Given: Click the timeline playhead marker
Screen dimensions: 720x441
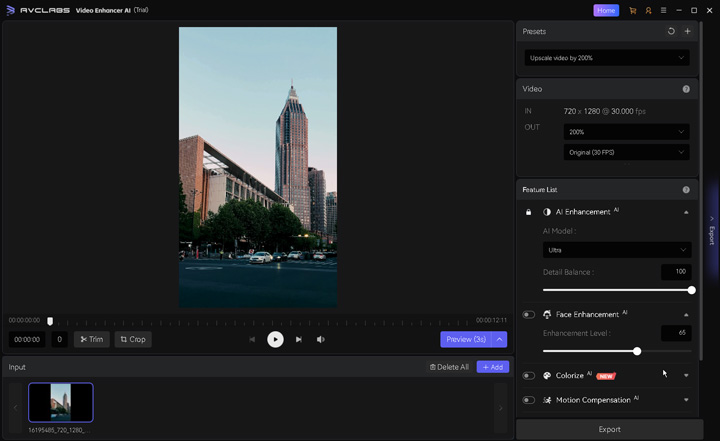Looking at the screenshot, I should 50,321.
